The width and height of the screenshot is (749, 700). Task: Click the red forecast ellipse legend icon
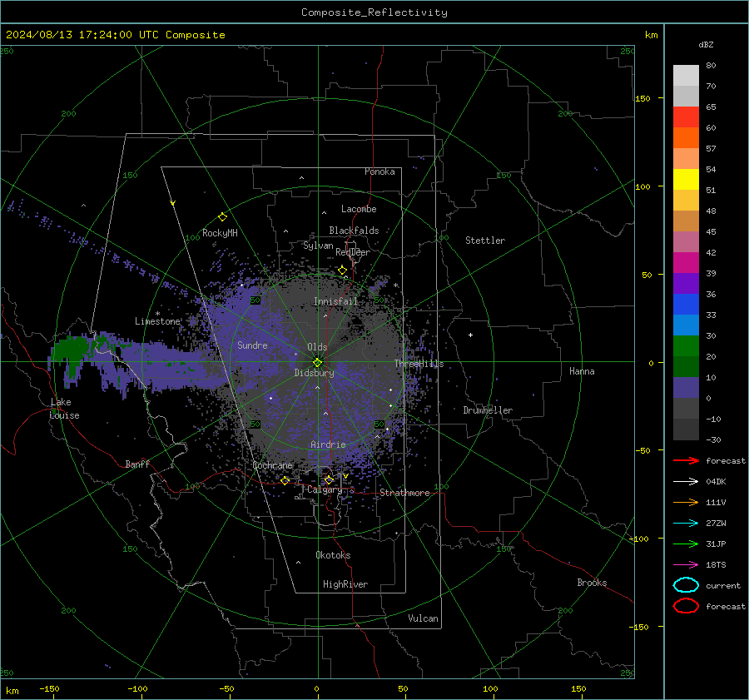pos(686,606)
